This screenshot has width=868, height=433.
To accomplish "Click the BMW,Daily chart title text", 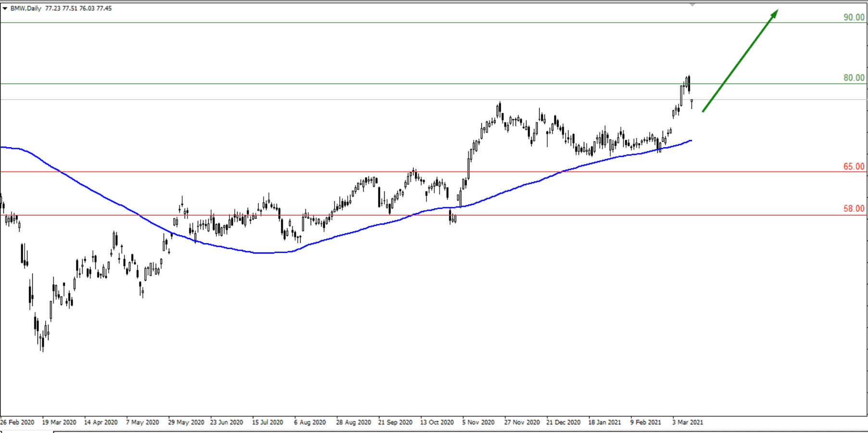I will coord(26,8).
